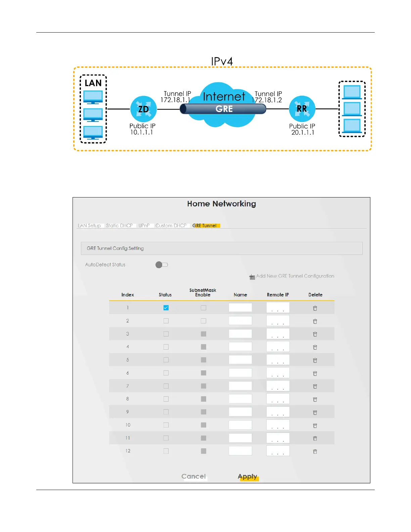Click the Remote IP field in row 2
This screenshot has width=411, height=532.
278,321
